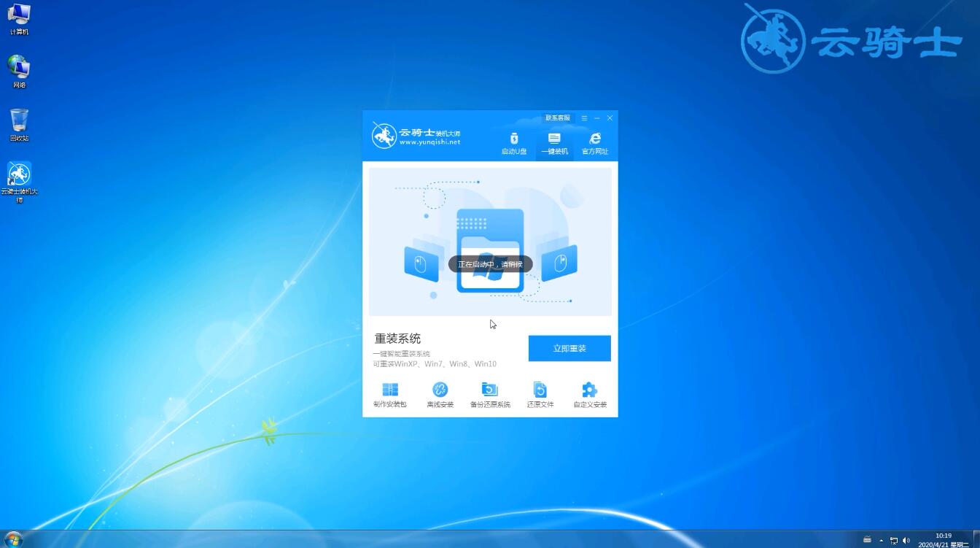Click the 立即重装 button

[569, 348]
